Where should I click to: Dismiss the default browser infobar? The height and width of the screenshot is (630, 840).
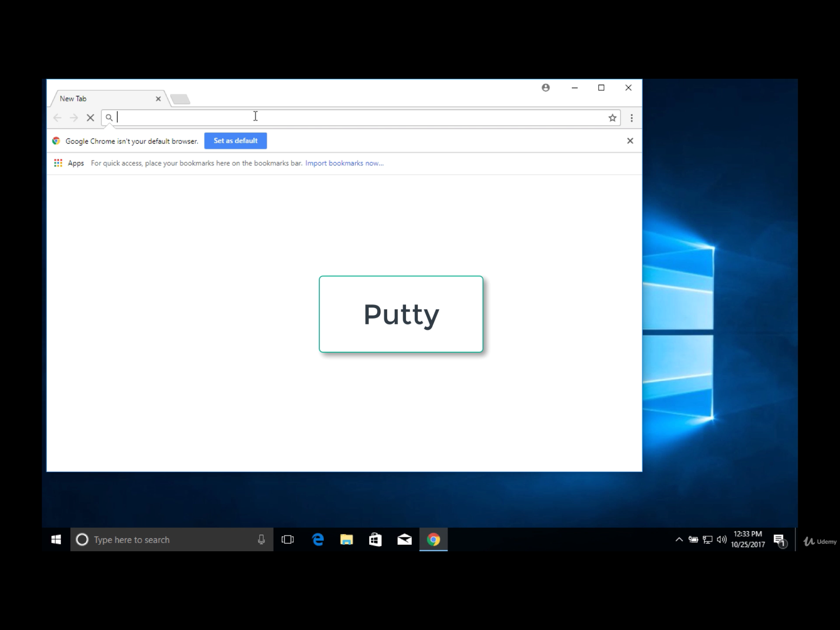630,141
